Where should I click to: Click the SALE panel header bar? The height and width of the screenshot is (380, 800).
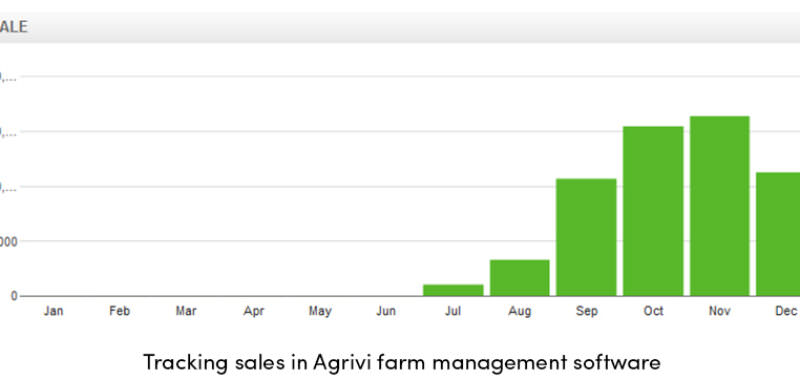click(400, 28)
